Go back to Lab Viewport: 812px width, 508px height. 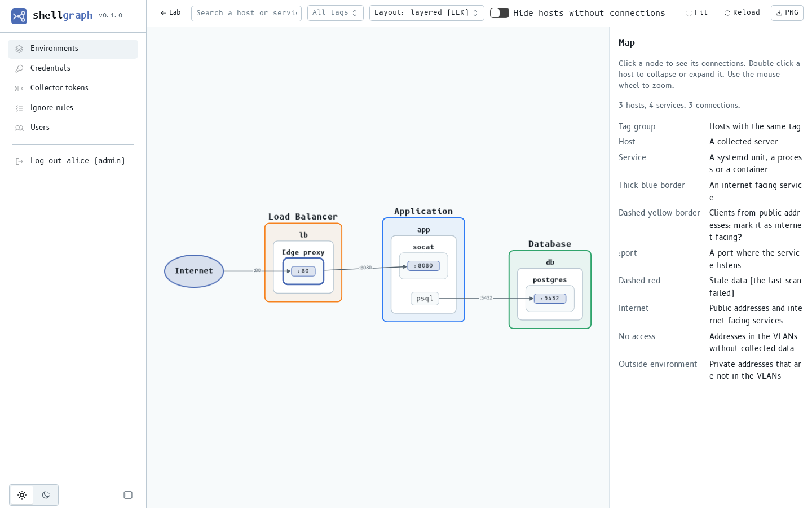coord(170,12)
